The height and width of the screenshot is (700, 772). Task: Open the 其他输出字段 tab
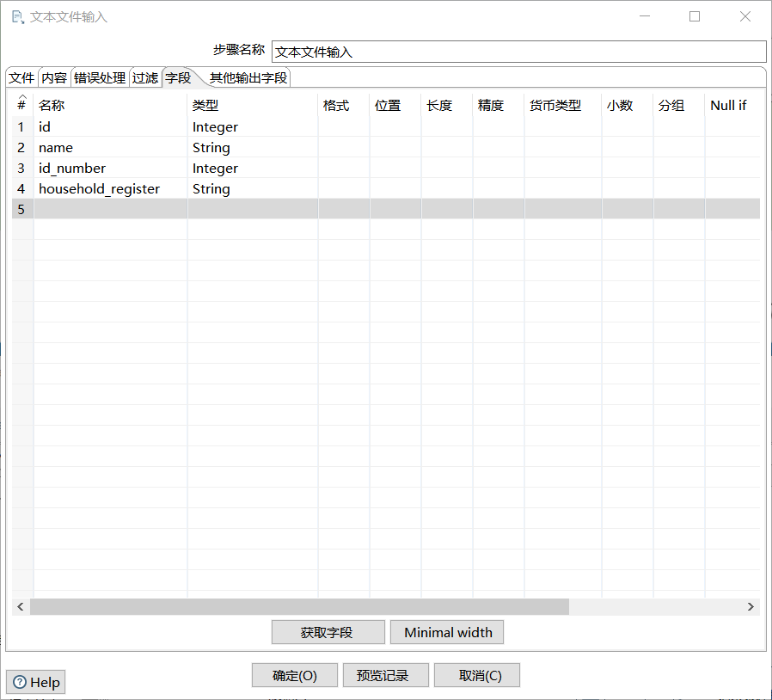tap(248, 78)
